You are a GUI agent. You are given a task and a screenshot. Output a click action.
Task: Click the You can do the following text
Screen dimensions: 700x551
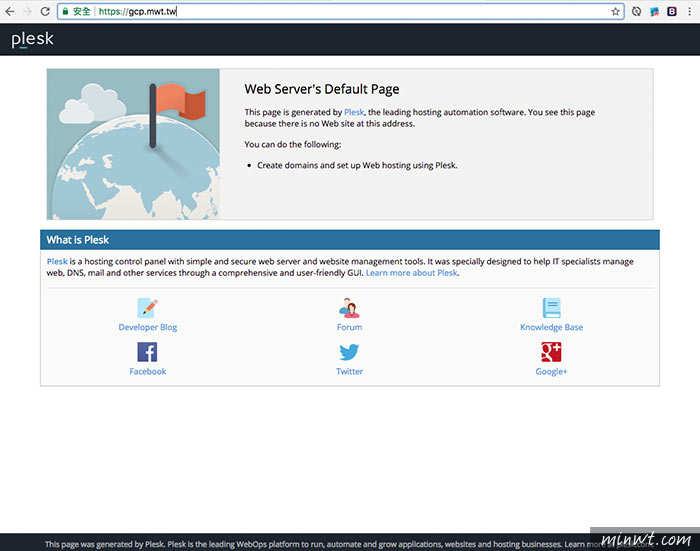292,145
